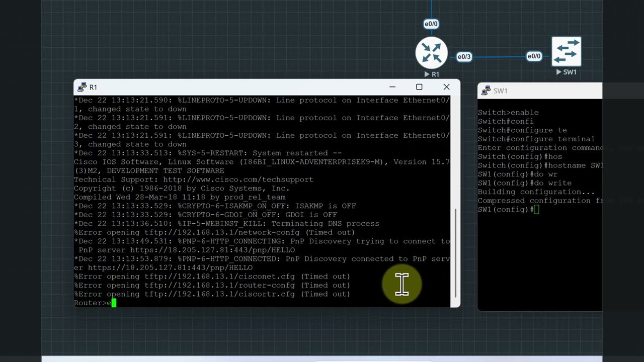Screen dimensions: 644x362
Task: Click 'SW1(config)#do write' line
Action: coord(525,183)
